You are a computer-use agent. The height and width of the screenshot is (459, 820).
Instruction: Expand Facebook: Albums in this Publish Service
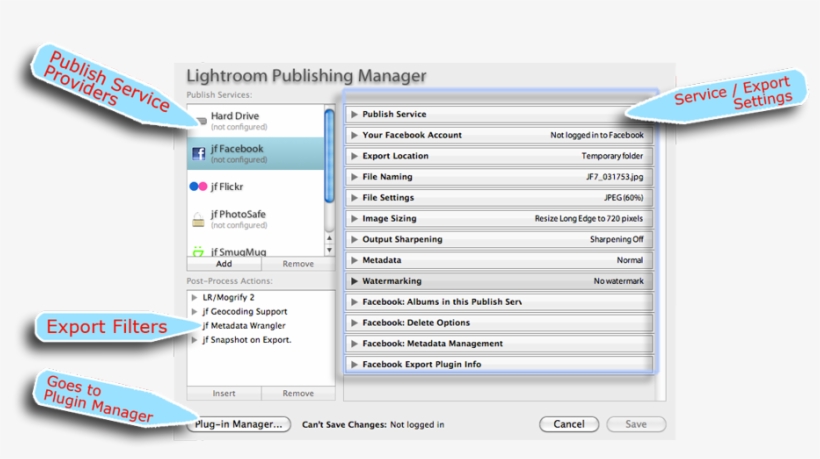[354, 302]
